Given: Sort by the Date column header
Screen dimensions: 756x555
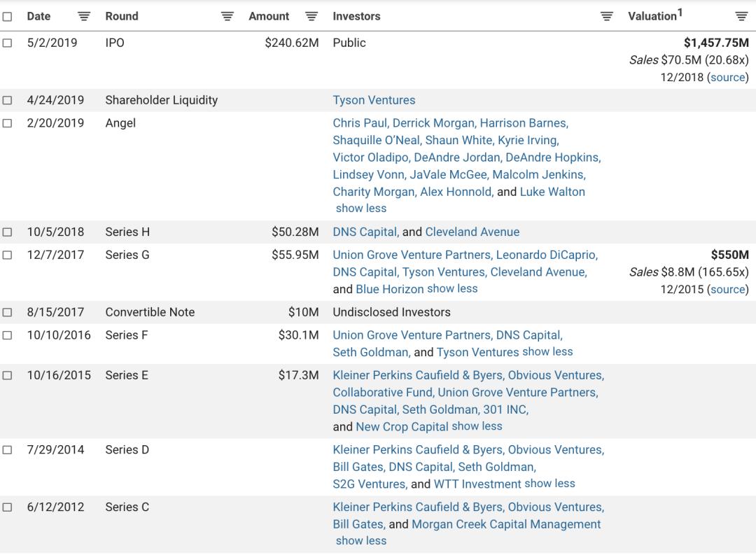Looking at the screenshot, I should coord(38,16).
